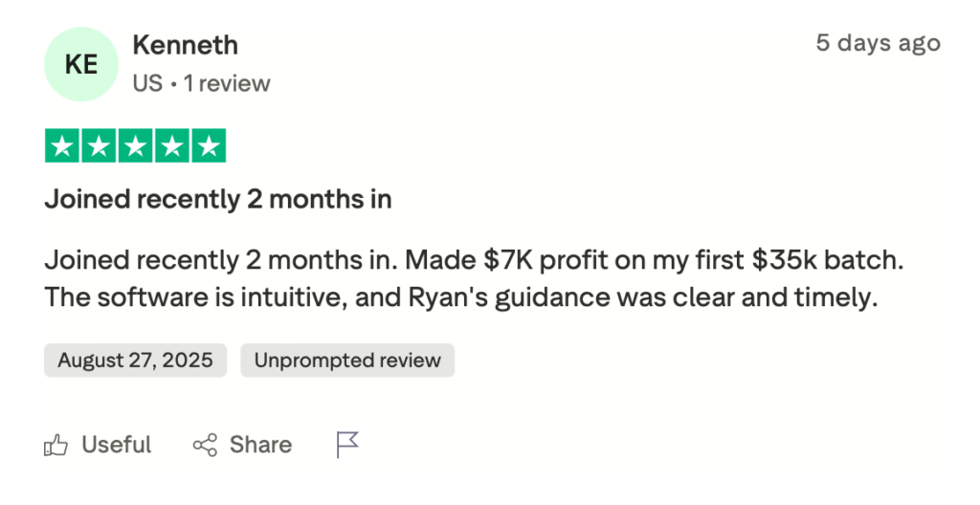980x505 pixels.
Task: Mark review as Useful via text label
Action: tap(116, 445)
